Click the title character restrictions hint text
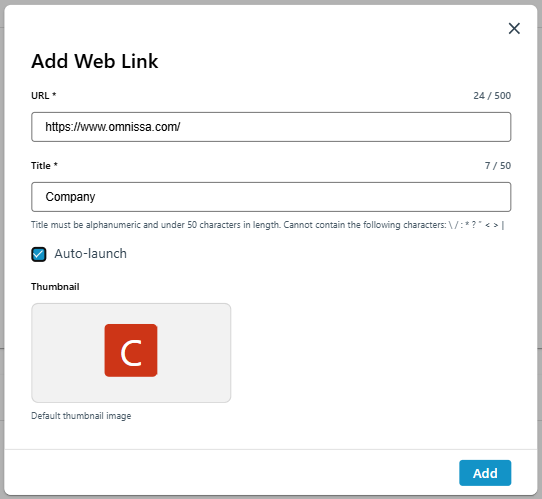This screenshot has height=499, width=542. (x=268, y=225)
